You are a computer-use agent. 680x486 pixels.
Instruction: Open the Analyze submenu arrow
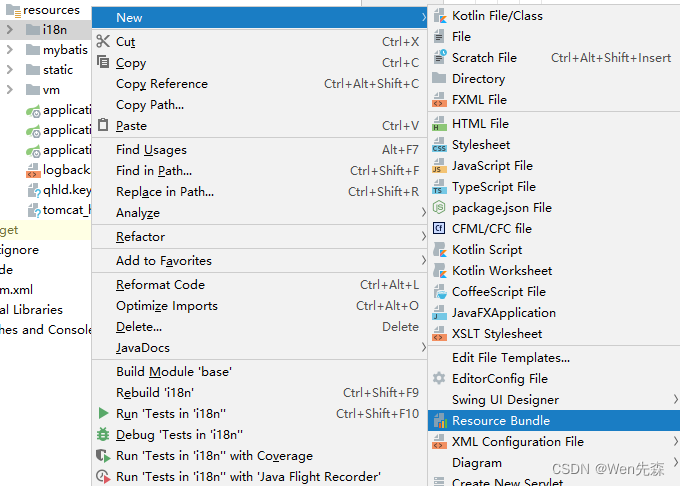pyautogui.click(x=423, y=212)
